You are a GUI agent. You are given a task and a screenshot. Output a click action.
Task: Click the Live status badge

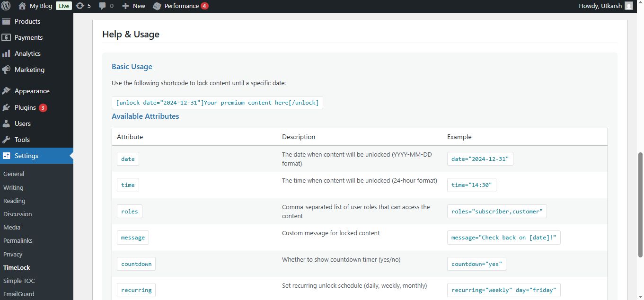[64, 6]
